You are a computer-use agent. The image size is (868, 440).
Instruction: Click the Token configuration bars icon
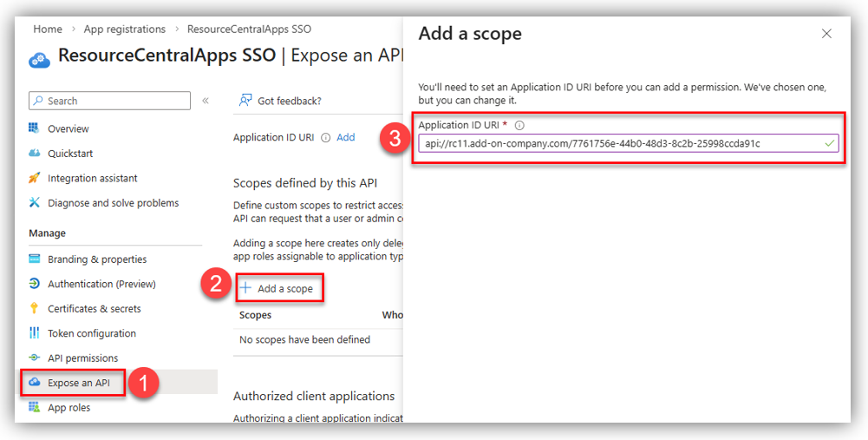(34, 333)
